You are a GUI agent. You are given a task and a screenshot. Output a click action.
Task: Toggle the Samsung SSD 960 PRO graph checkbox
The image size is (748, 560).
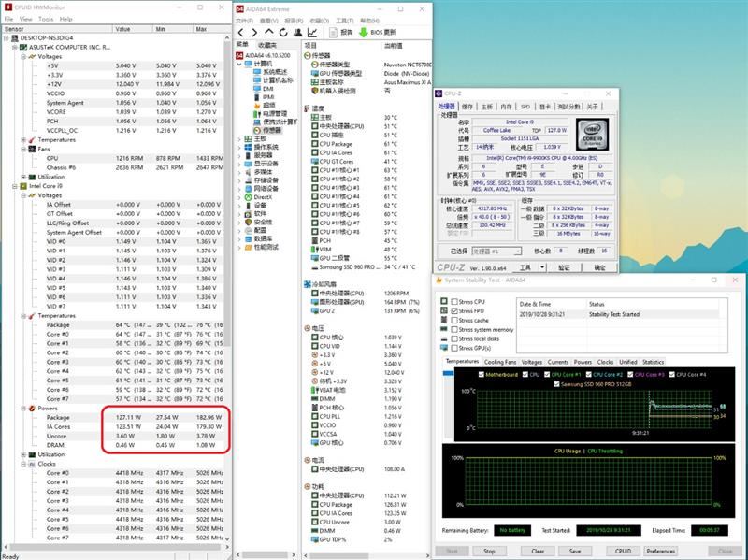[x=556, y=384]
